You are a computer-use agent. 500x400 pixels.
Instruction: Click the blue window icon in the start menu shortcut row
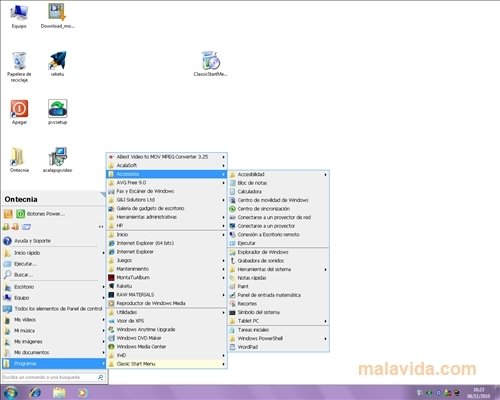pyautogui.click(x=26, y=227)
